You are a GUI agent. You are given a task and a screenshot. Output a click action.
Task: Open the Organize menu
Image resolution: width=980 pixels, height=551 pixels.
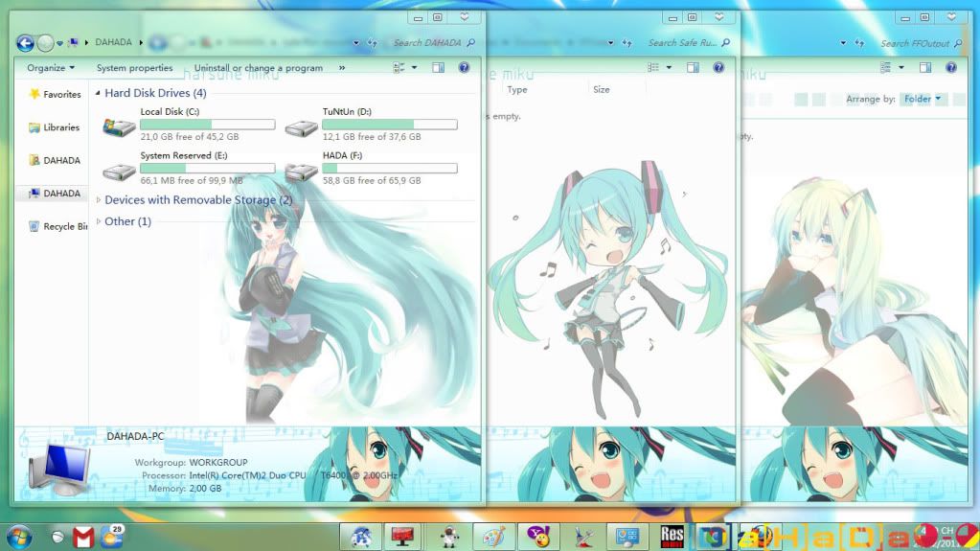click(51, 68)
